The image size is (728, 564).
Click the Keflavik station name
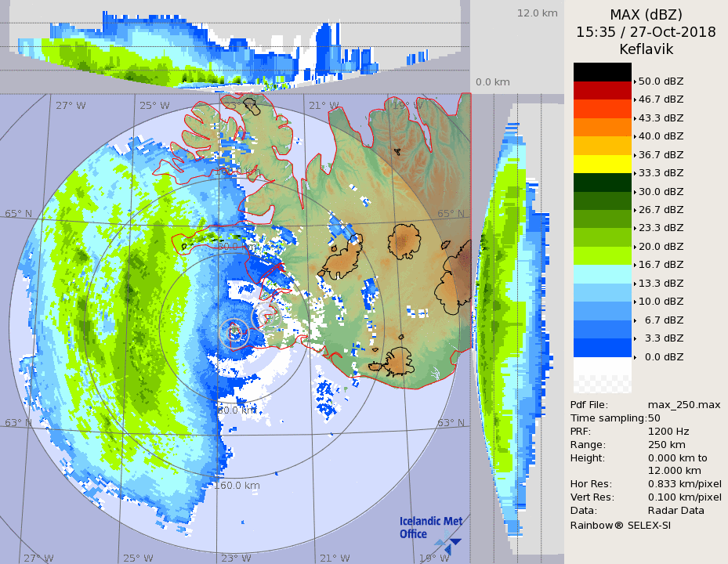click(x=646, y=49)
